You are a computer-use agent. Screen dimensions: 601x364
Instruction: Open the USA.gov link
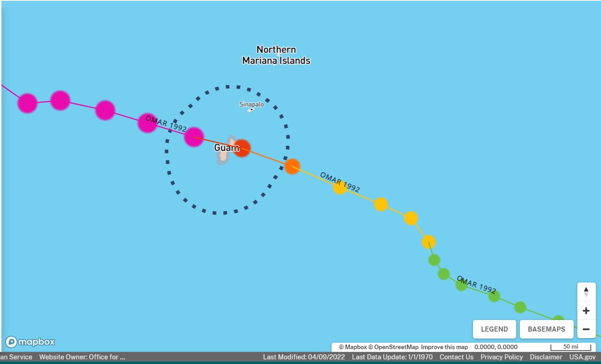(582, 357)
